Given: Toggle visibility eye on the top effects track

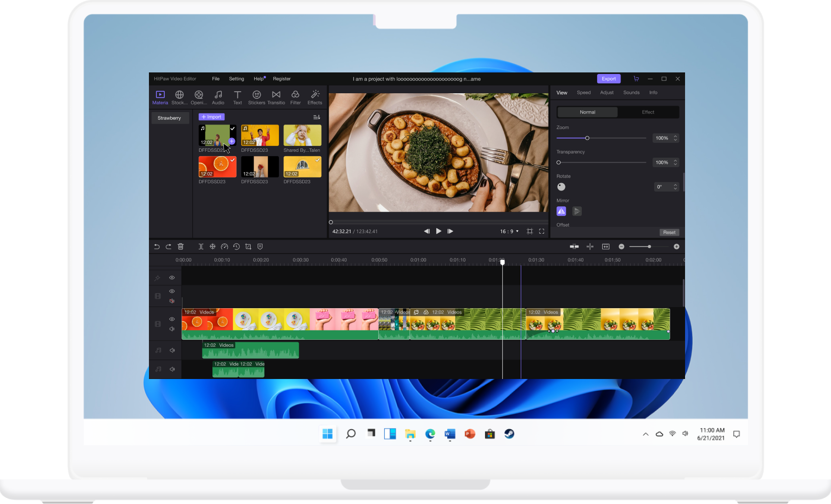Looking at the screenshot, I should tap(172, 278).
